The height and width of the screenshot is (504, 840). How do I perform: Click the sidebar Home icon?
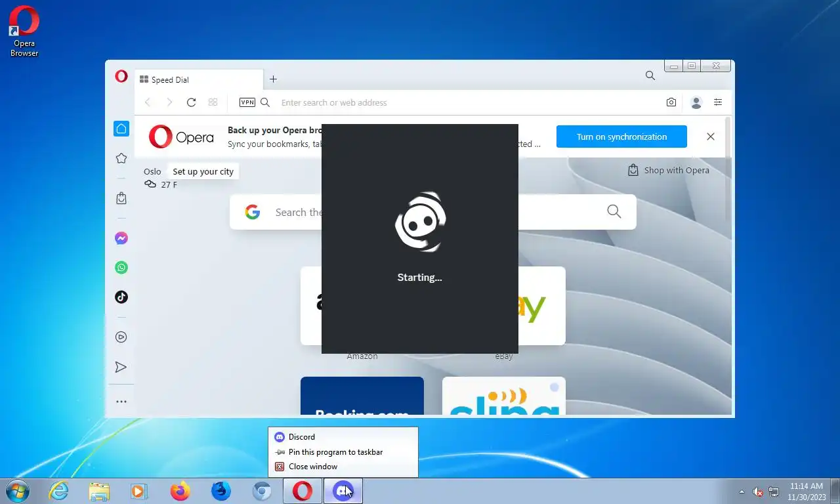[121, 129]
